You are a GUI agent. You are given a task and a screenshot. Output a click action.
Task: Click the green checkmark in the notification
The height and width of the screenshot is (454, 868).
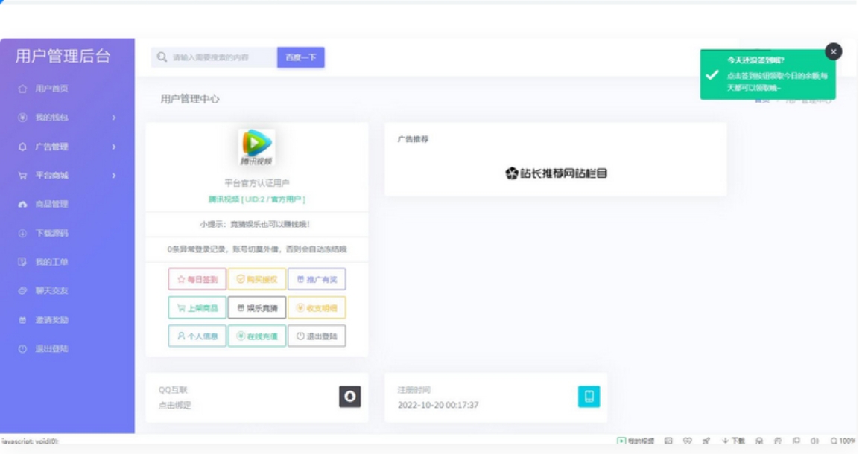coord(712,74)
